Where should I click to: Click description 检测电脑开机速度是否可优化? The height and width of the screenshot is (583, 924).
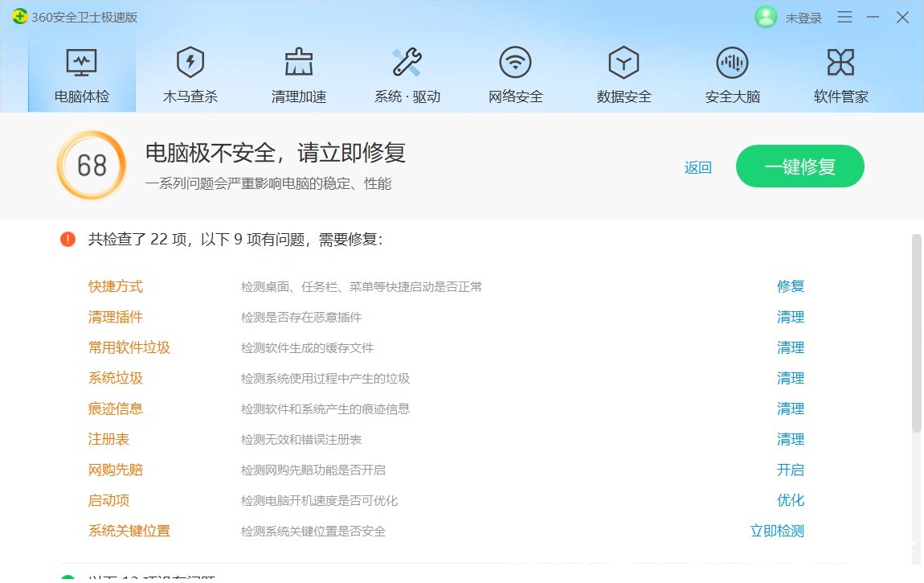tap(320, 501)
